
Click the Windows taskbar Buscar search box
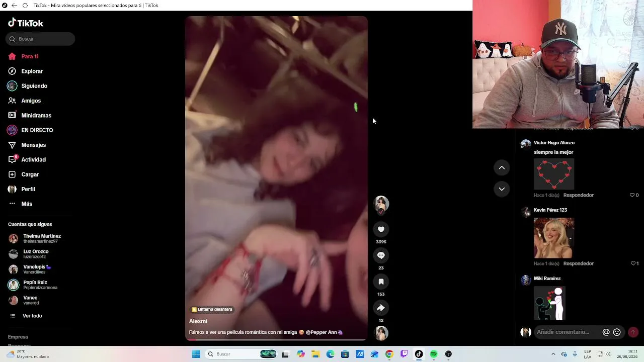coord(242,354)
